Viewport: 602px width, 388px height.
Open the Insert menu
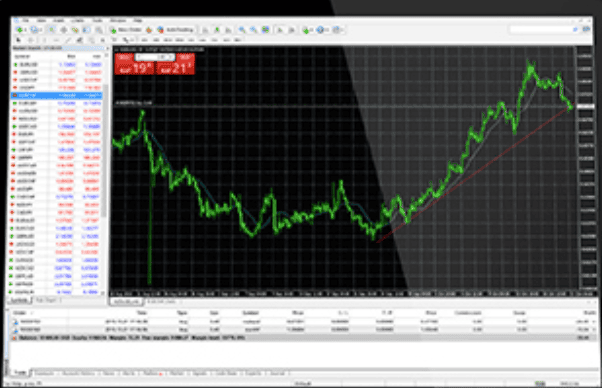click(x=58, y=20)
